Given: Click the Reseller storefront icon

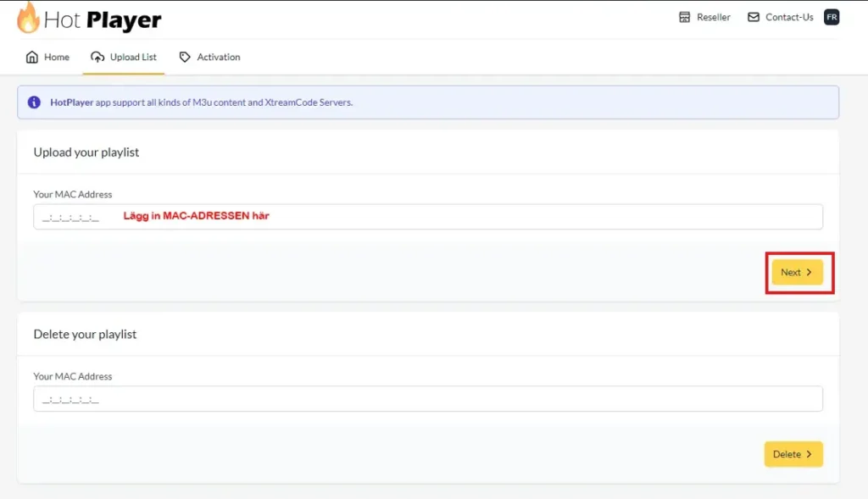Looking at the screenshot, I should click(x=685, y=17).
